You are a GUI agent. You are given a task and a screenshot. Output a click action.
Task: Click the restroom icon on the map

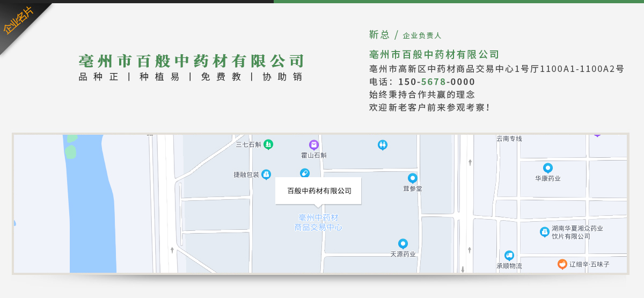coord(382,144)
